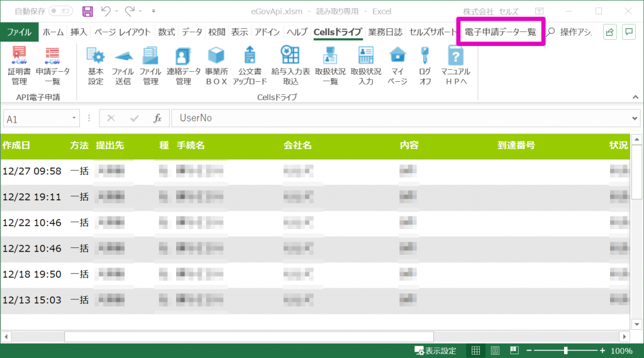Switch to セルズサポート tab

coord(433,32)
